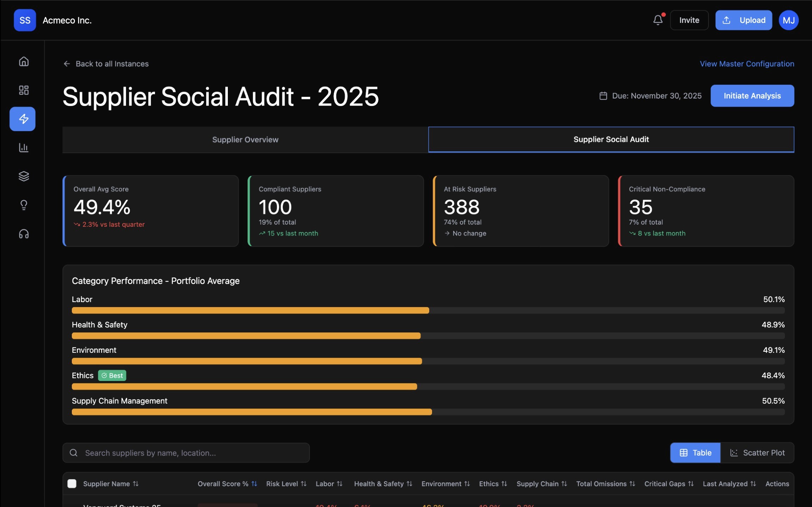
Task: Click the SS company logo
Action: 25,20
